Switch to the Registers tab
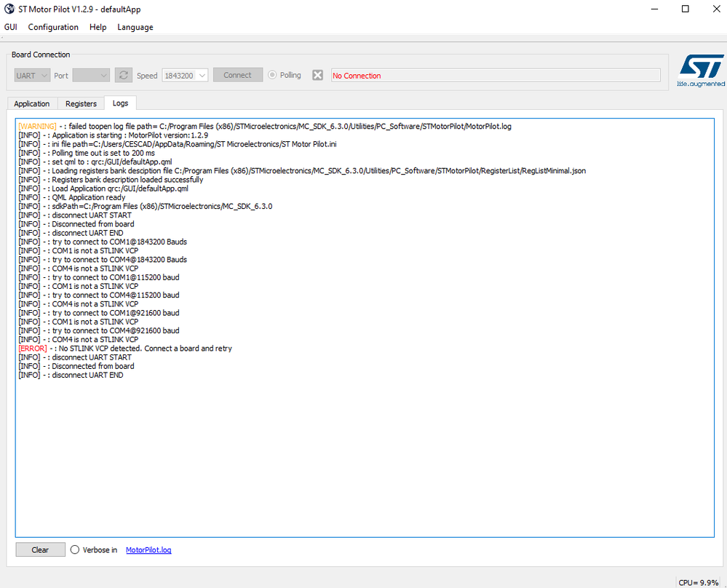Screen dimensions: 727x588 click(x=81, y=103)
